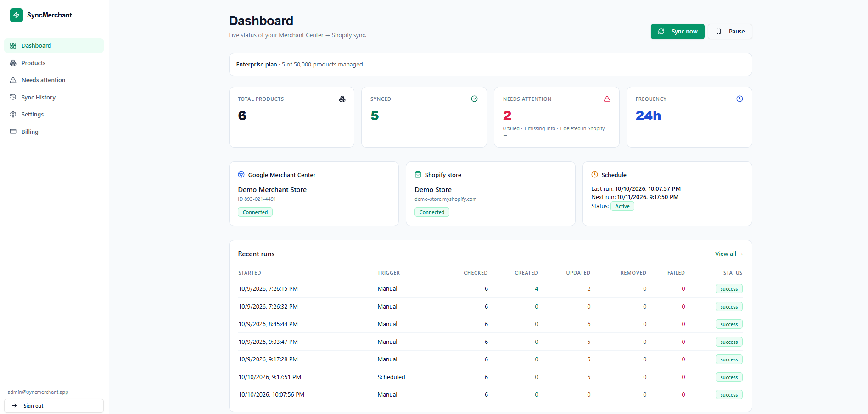The width and height of the screenshot is (868, 414).
Task: Select the Scheduled trigger run row
Action: [490, 377]
